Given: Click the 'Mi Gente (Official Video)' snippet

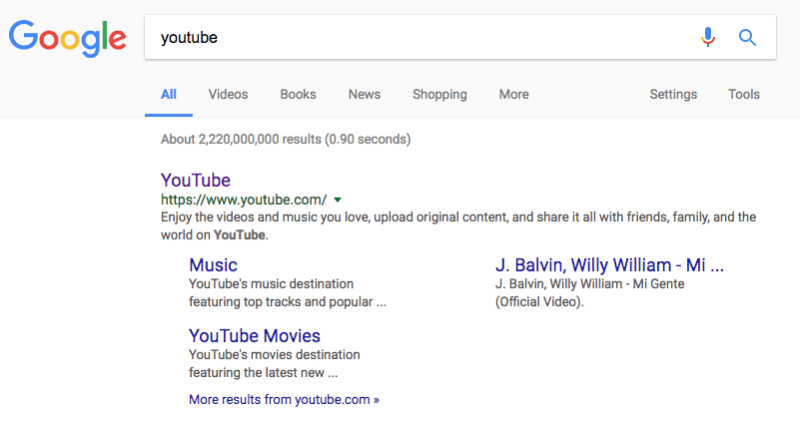Looking at the screenshot, I should pos(589,293).
